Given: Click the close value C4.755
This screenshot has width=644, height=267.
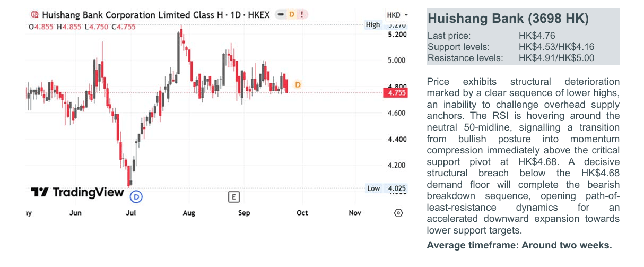Looking at the screenshot, I should (123, 27).
